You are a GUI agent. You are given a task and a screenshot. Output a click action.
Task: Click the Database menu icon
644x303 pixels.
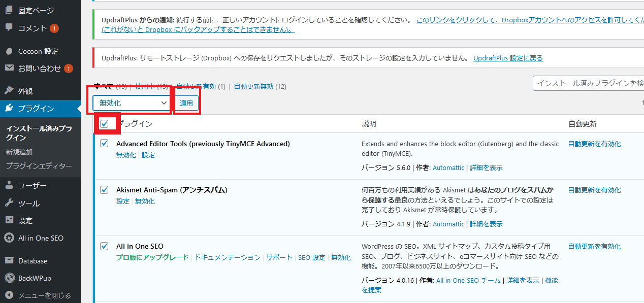tap(9, 261)
